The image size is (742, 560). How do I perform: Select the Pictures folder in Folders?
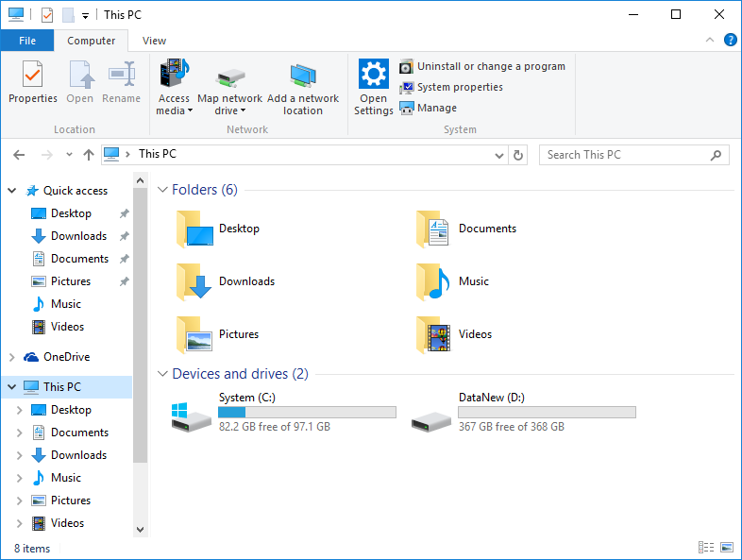pyautogui.click(x=218, y=334)
